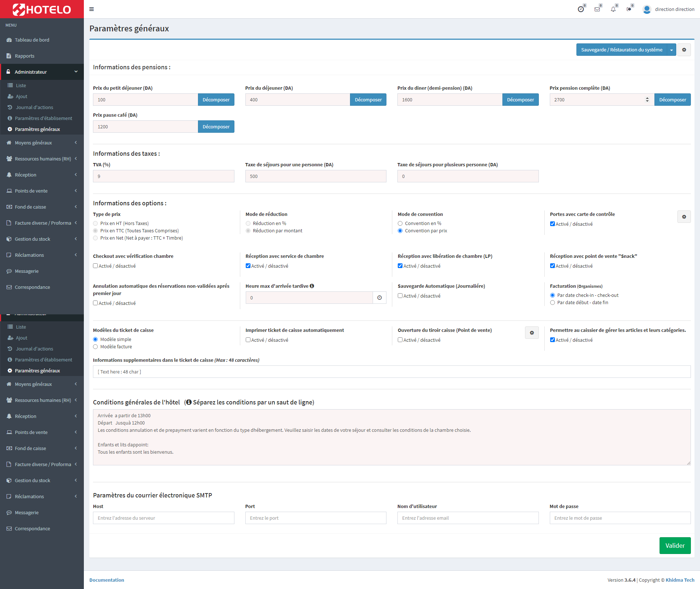The height and width of the screenshot is (589, 700).
Task: Select Modèle facture radio option
Action: 96,346
